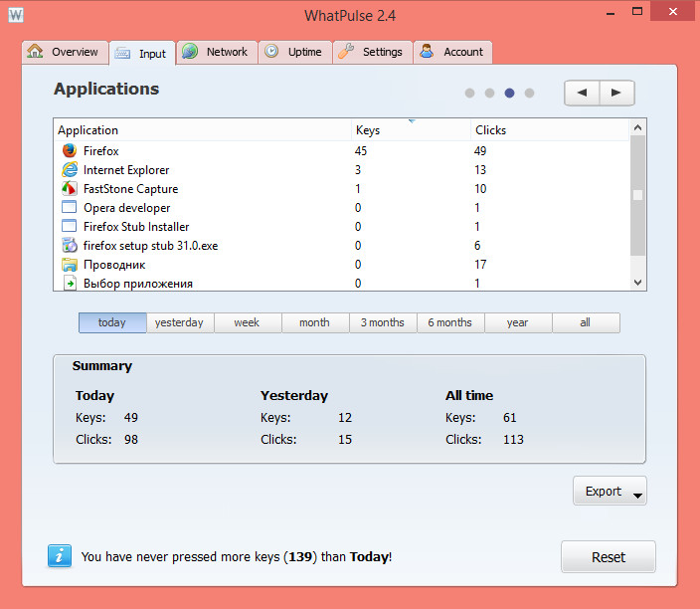Select the Input tab
Screen dimensions: 700x609
pyautogui.click(x=142, y=54)
